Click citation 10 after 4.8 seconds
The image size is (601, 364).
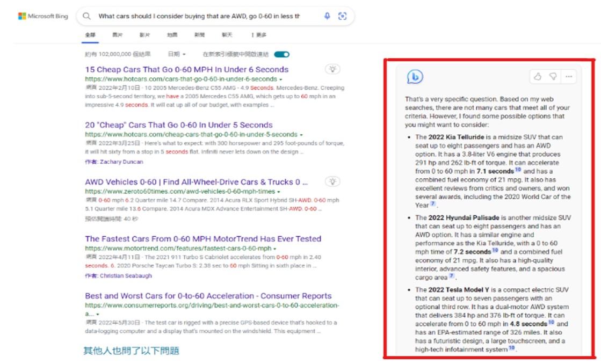click(x=551, y=322)
